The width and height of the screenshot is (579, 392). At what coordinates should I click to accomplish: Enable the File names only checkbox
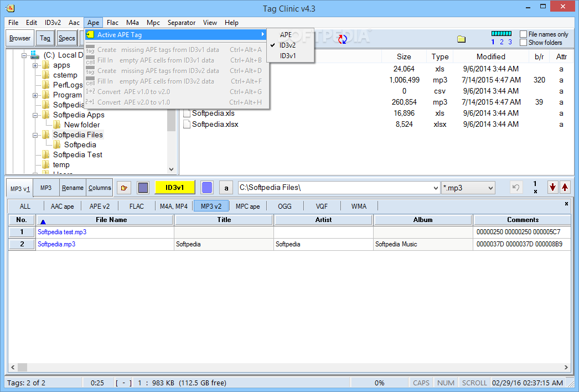point(523,34)
